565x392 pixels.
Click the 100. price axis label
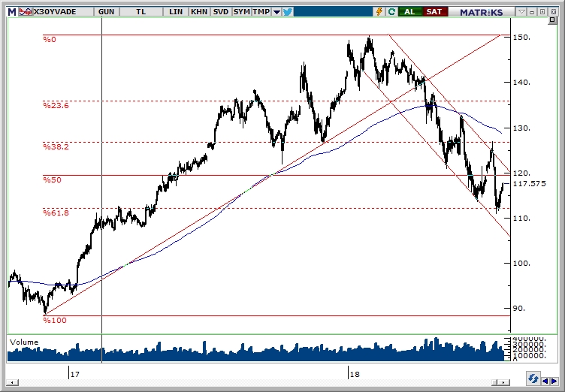[x=521, y=264]
